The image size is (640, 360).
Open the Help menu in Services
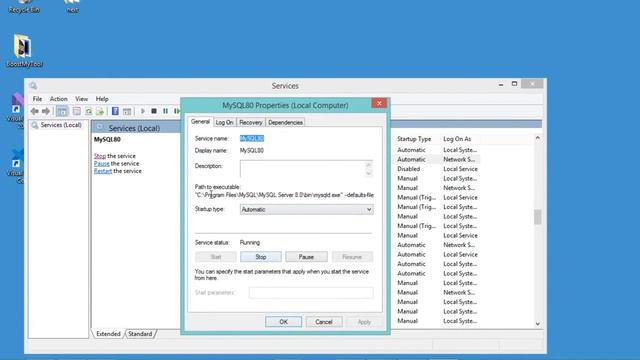102,99
